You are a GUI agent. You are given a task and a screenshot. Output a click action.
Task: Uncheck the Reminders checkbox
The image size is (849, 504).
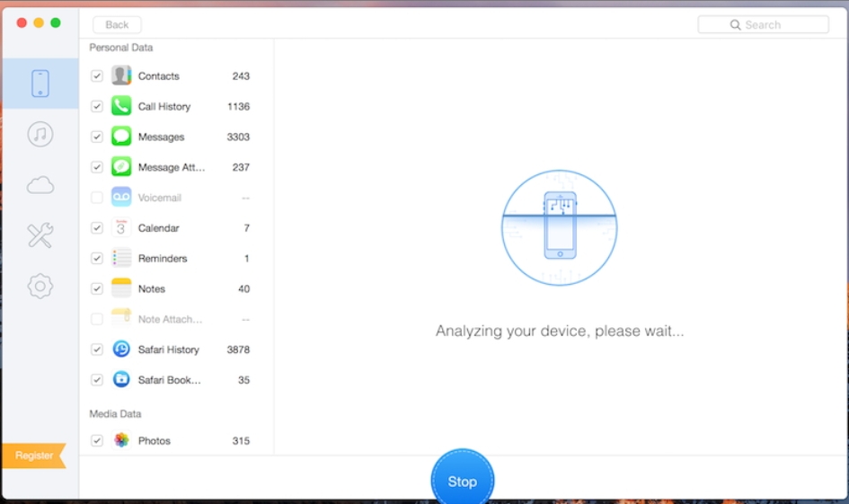[97, 258]
